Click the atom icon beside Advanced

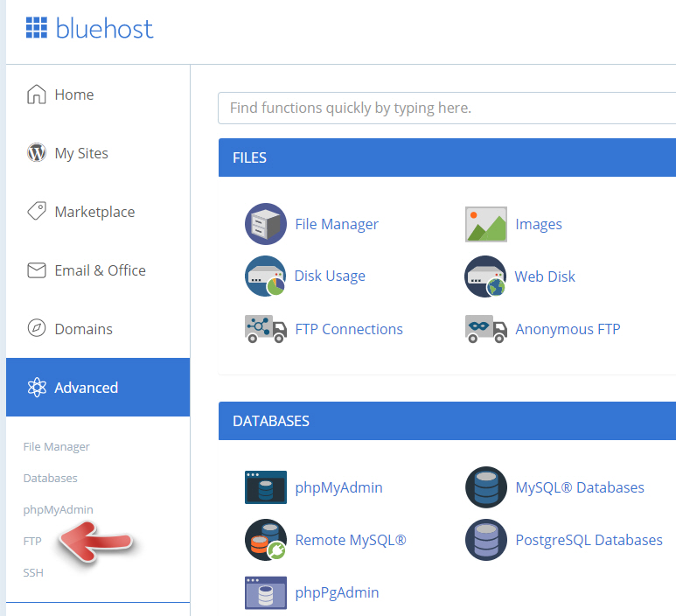pyautogui.click(x=37, y=387)
